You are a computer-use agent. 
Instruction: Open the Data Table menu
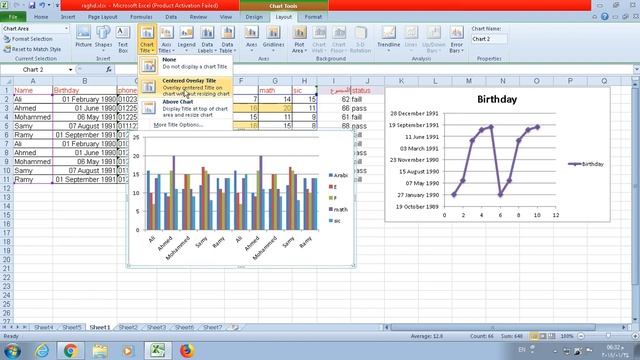[x=227, y=39]
